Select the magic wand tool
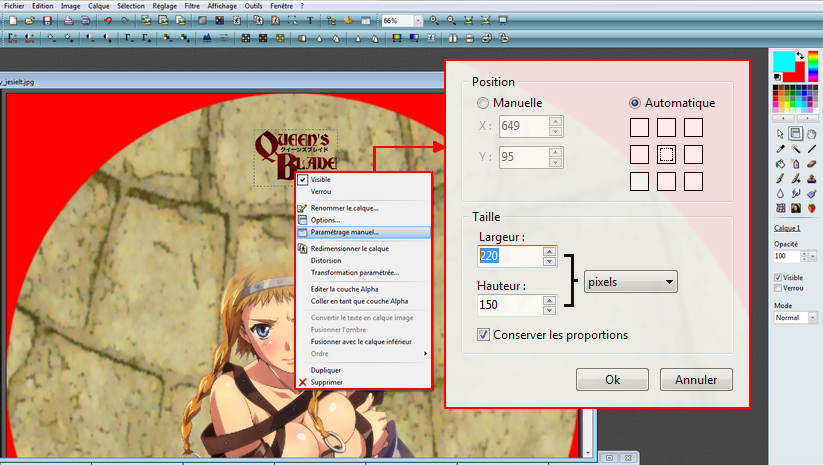Screen dimensions: 823x465 796,149
